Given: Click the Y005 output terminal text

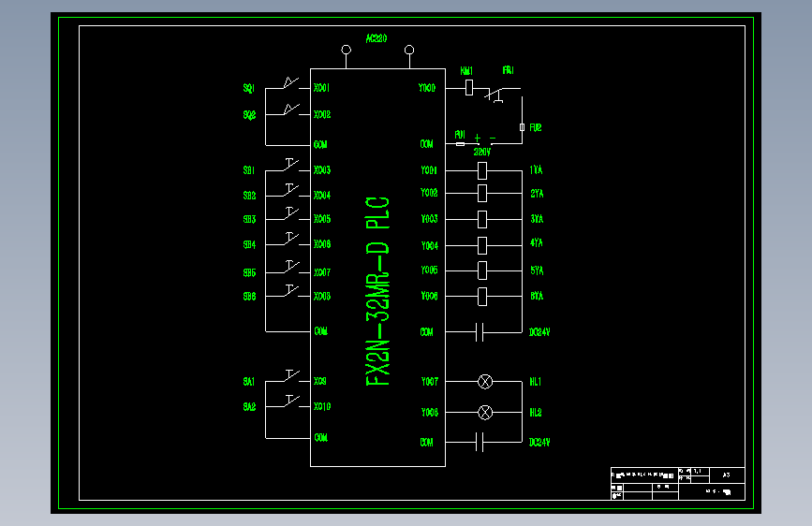Looking at the screenshot, I should [x=429, y=270].
